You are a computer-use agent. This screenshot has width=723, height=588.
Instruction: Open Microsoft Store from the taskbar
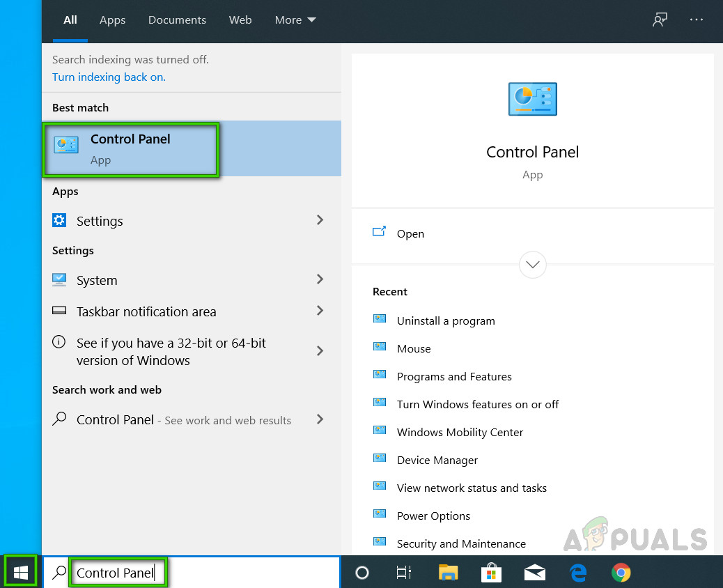pos(491,573)
